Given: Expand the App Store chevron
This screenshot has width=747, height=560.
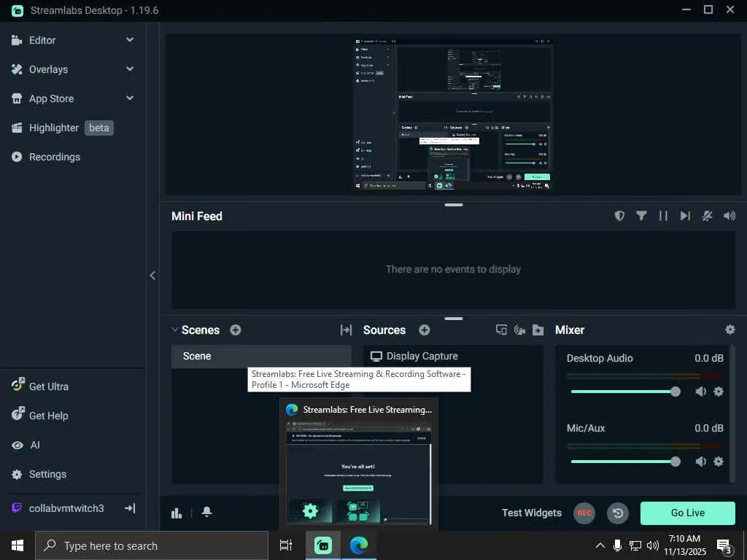Looking at the screenshot, I should (x=130, y=98).
